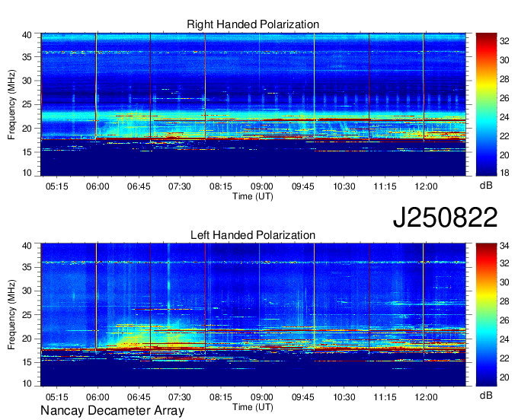
Task: Select value 30 on Left Handed colorbar scale
Action: coord(504,282)
